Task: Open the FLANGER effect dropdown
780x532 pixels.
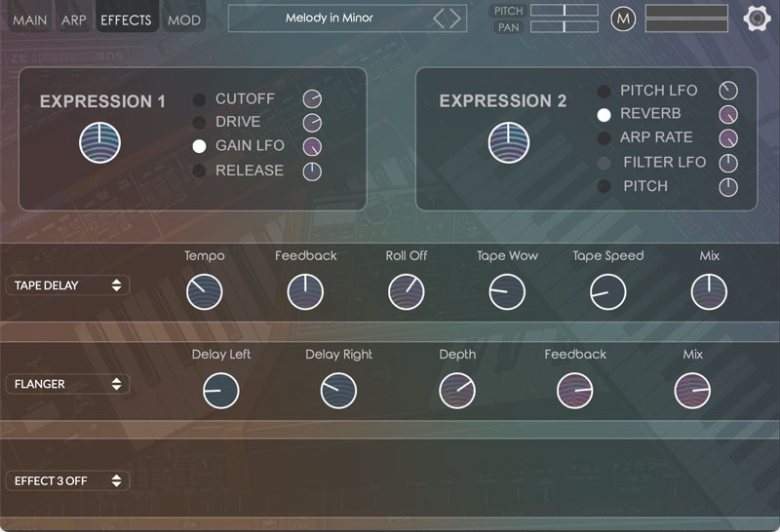Action: coord(67,384)
